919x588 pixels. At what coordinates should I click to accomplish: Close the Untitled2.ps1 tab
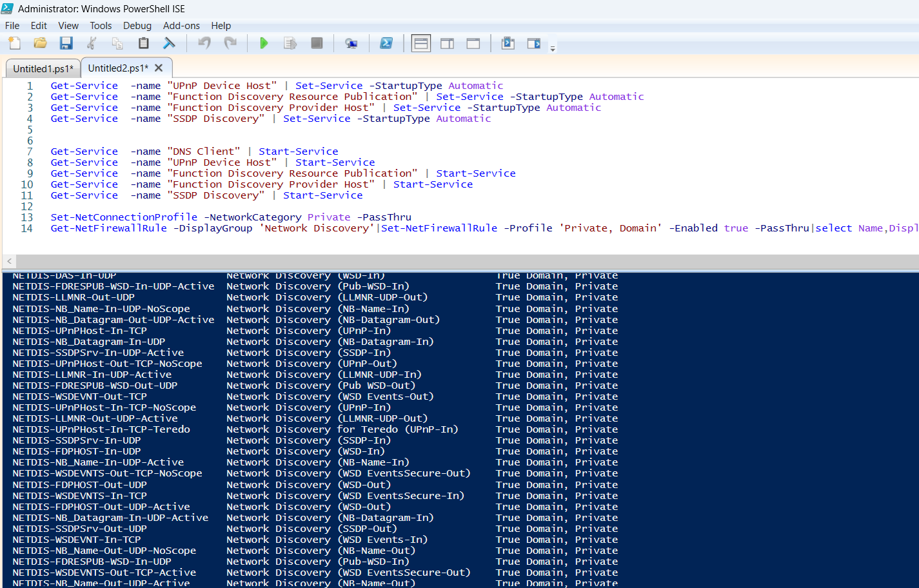point(159,68)
